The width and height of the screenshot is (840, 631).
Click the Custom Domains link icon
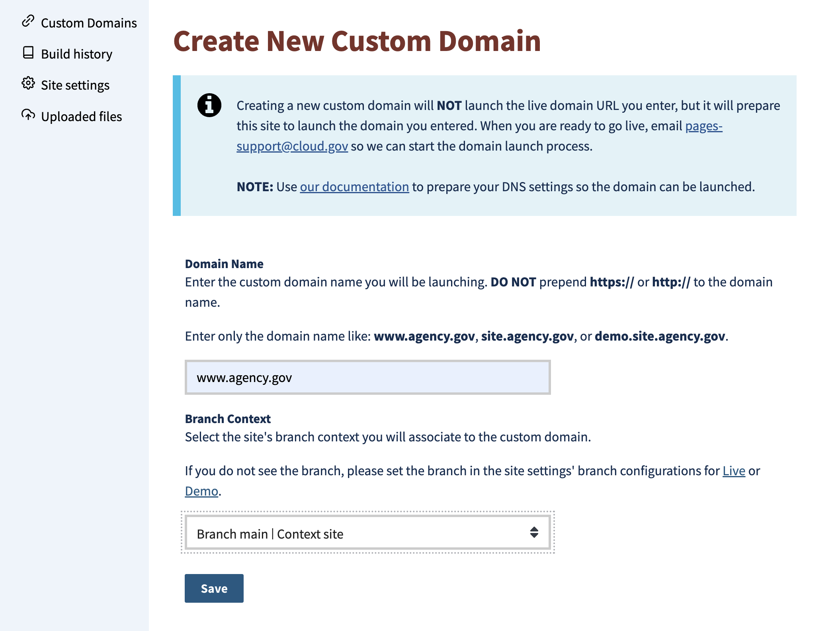[28, 22]
